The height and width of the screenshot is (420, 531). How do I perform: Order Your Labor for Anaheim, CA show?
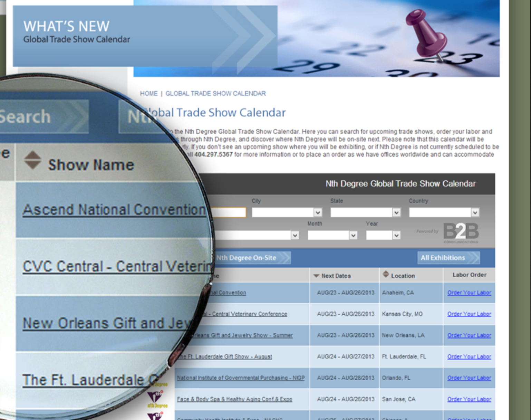[469, 293]
